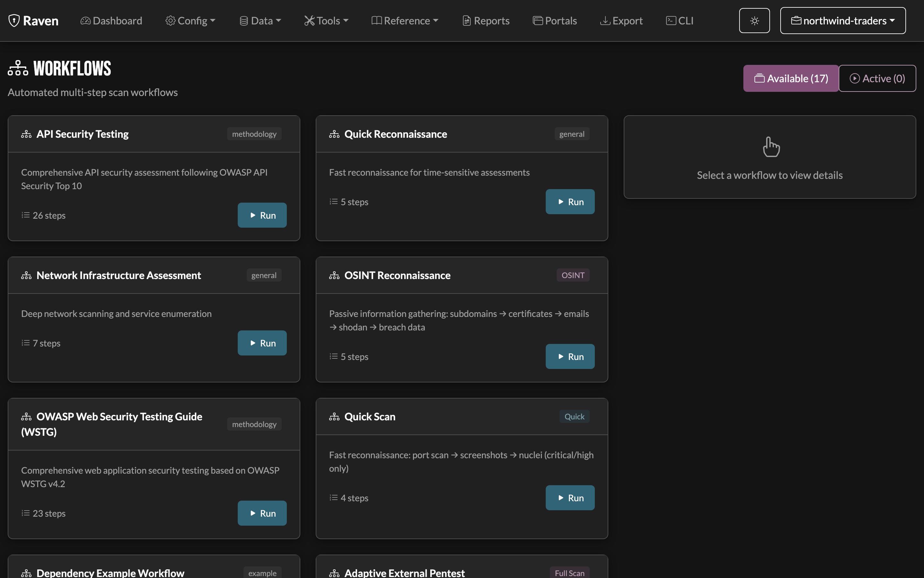Expand the Tools dropdown menu
924x578 pixels.
click(x=327, y=21)
